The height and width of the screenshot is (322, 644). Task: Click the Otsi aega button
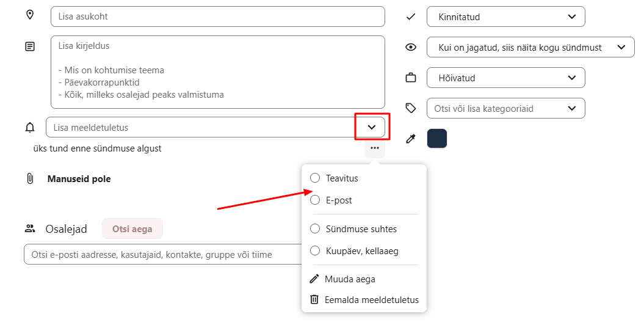[132, 229]
